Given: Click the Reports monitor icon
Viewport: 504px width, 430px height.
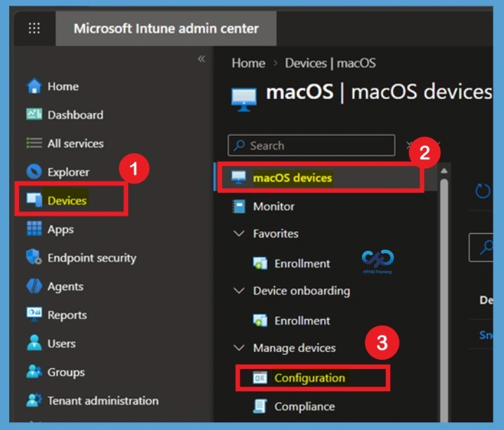Looking at the screenshot, I should [34, 314].
